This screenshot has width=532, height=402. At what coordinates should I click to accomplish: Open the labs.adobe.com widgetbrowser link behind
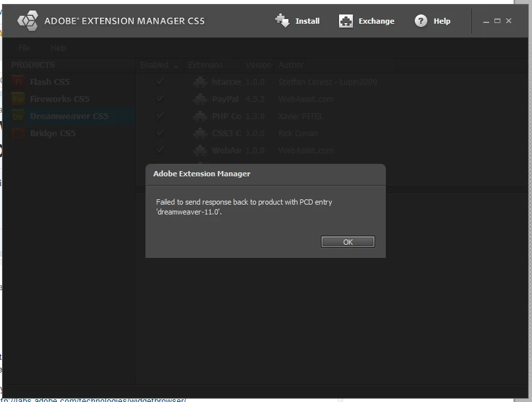pos(93,400)
